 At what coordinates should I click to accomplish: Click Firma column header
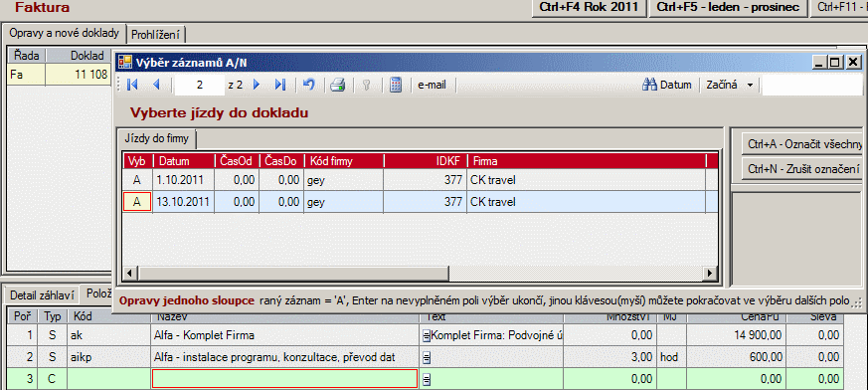coord(587,161)
